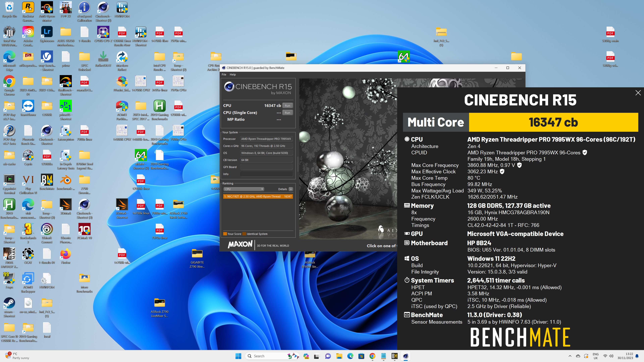Open the File menu in Cinebench
The image size is (644, 362).
click(x=224, y=74)
